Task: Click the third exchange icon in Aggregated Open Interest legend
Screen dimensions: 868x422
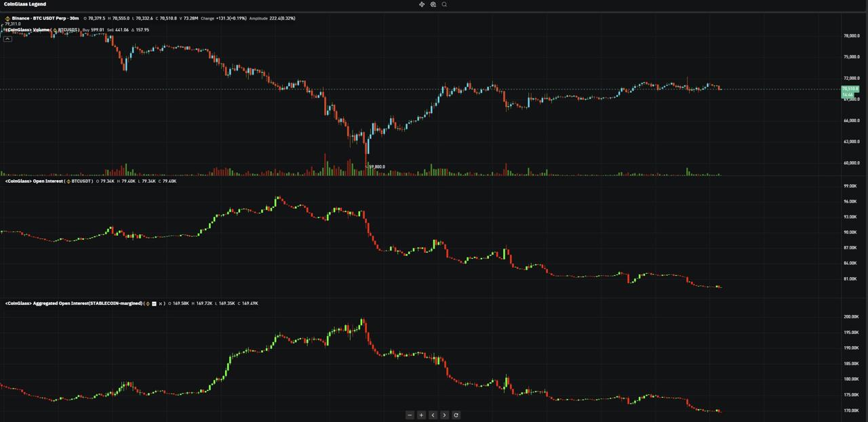Action: (161, 303)
